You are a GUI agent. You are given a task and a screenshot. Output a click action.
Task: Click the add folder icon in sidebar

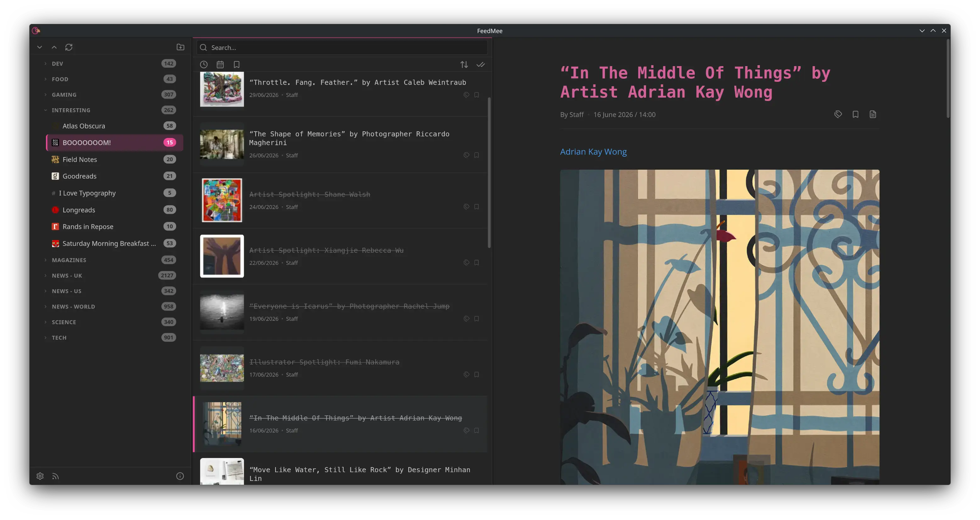coord(180,47)
